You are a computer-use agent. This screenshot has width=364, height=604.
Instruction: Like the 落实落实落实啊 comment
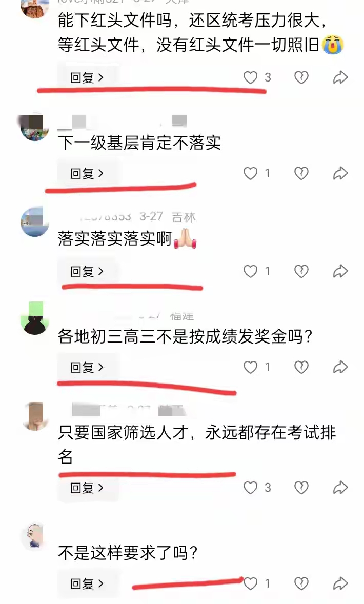click(x=250, y=272)
